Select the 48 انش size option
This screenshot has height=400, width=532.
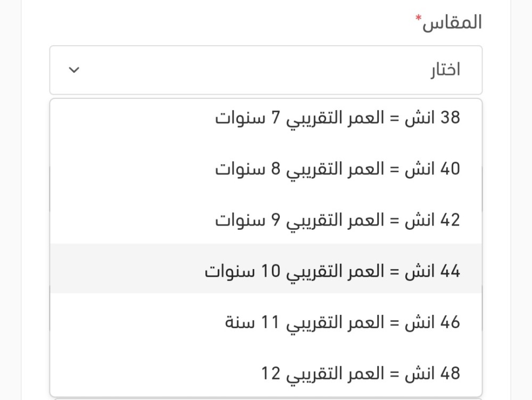point(361,373)
